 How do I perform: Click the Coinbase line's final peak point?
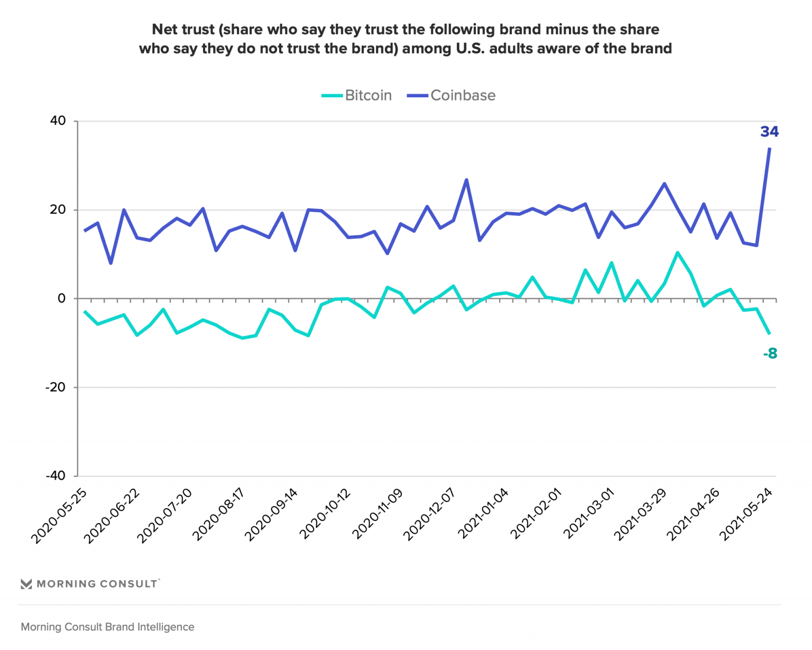[x=770, y=149]
